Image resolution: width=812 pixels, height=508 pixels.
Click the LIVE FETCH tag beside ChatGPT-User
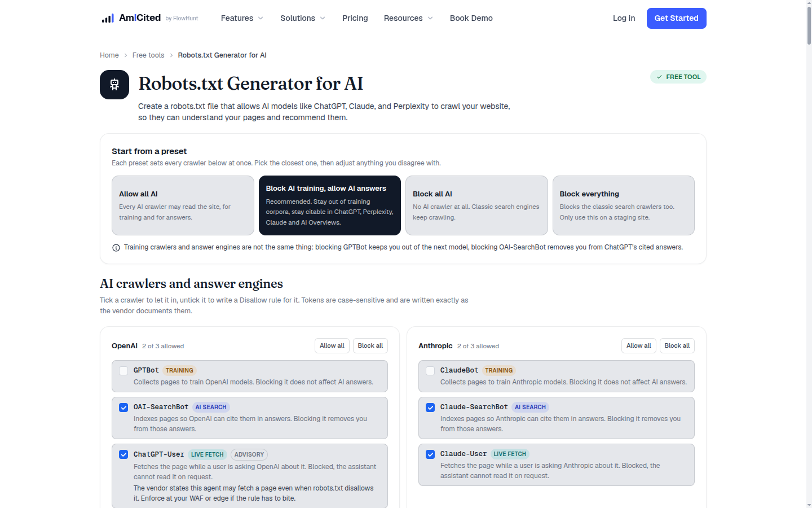tap(208, 455)
